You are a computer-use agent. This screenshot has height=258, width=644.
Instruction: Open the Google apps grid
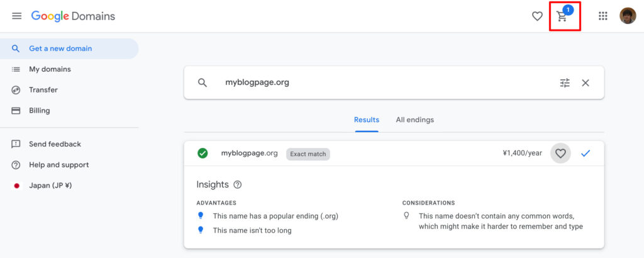pos(602,16)
